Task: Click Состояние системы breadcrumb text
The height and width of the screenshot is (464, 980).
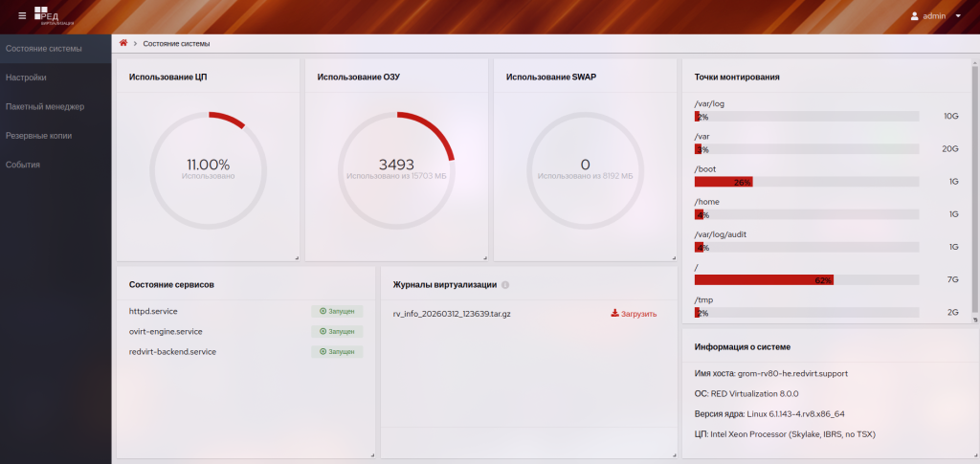Action: 176,44
